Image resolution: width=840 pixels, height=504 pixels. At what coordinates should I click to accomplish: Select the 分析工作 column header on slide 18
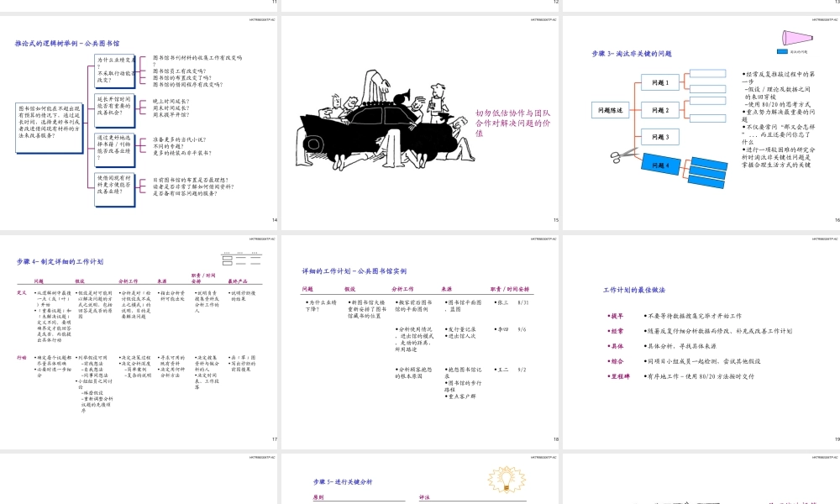click(404, 287)
